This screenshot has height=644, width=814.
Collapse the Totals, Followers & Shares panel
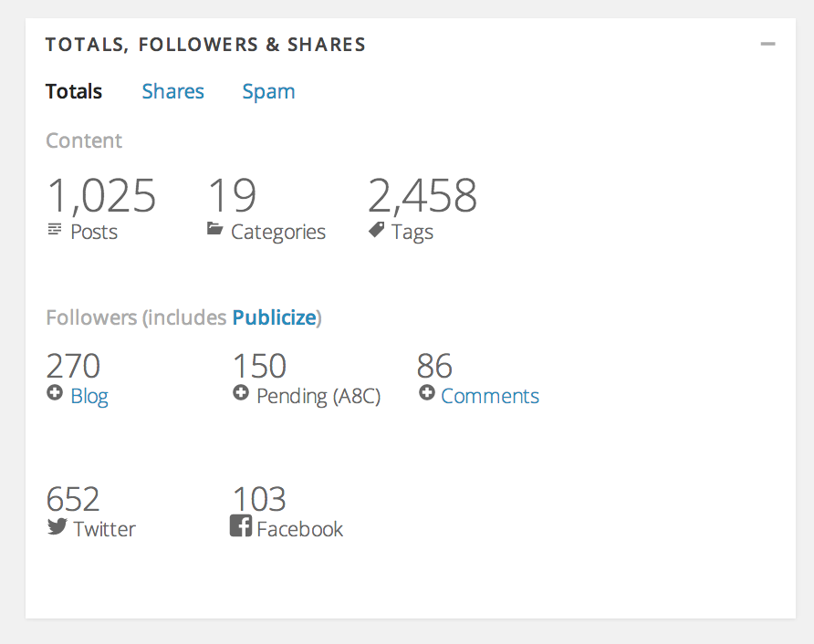point(767,44)
